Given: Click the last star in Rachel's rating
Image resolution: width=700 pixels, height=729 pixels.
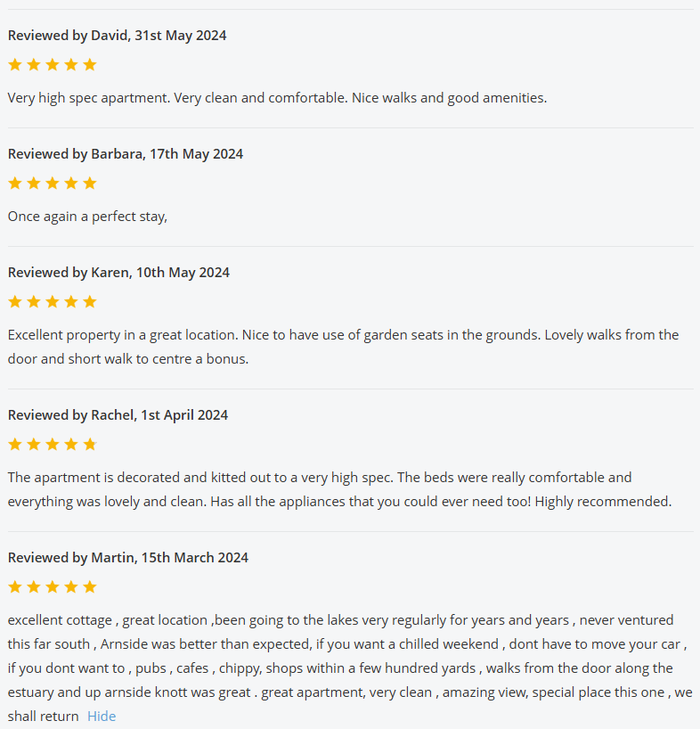Looking at the screenshot, I should coord(90,445).
